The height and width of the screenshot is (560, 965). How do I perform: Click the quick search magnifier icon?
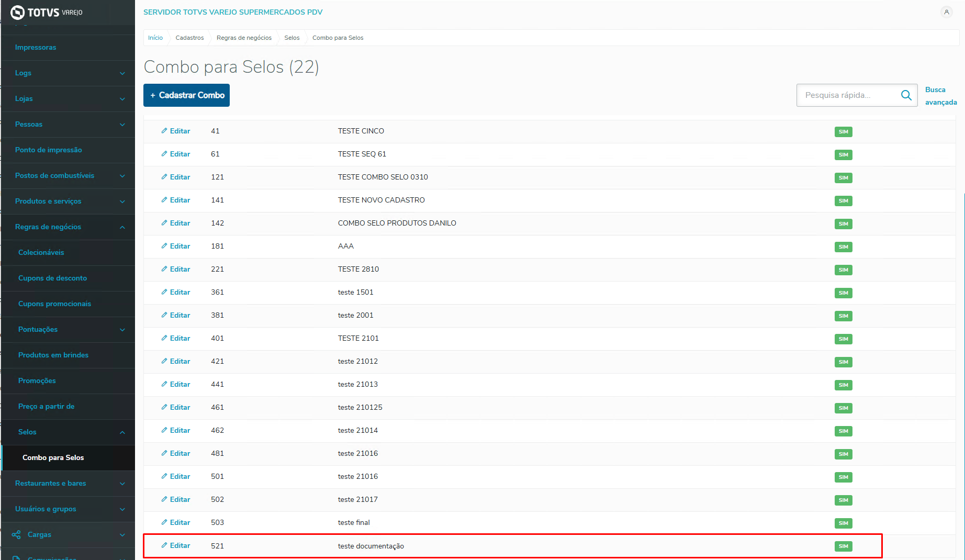coord(906,95)
